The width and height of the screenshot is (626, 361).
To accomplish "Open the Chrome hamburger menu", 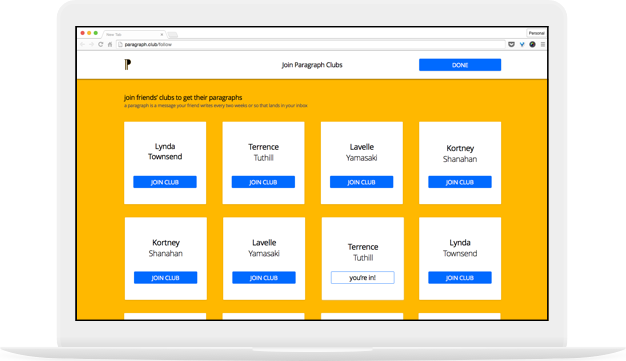I will (543, 44).
